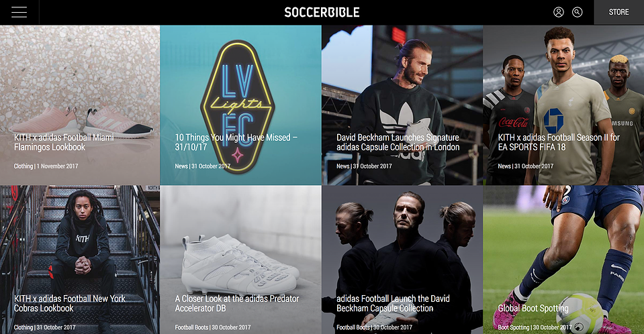Open the STORE link

click(619, 12)
